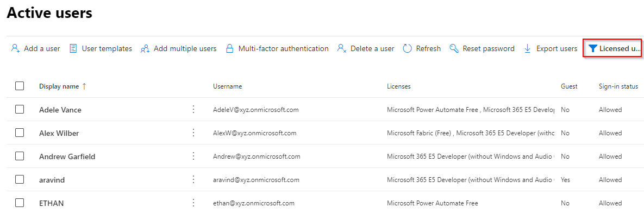
Task: Click the Add multiple users label
Action: (x=185, y=48)
